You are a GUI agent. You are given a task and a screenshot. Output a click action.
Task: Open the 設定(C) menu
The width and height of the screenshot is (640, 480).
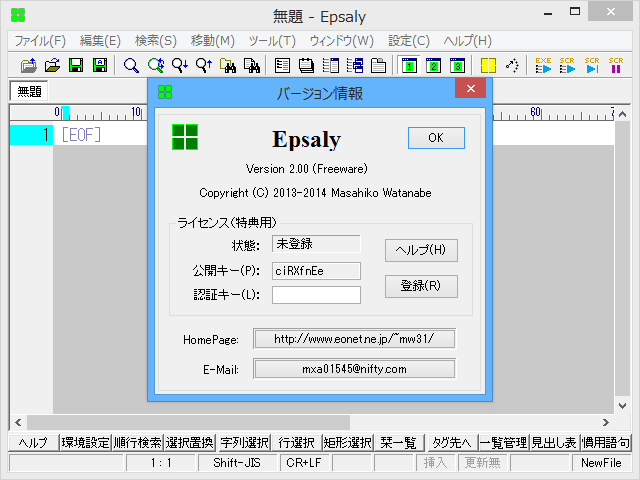coord(409,41)
